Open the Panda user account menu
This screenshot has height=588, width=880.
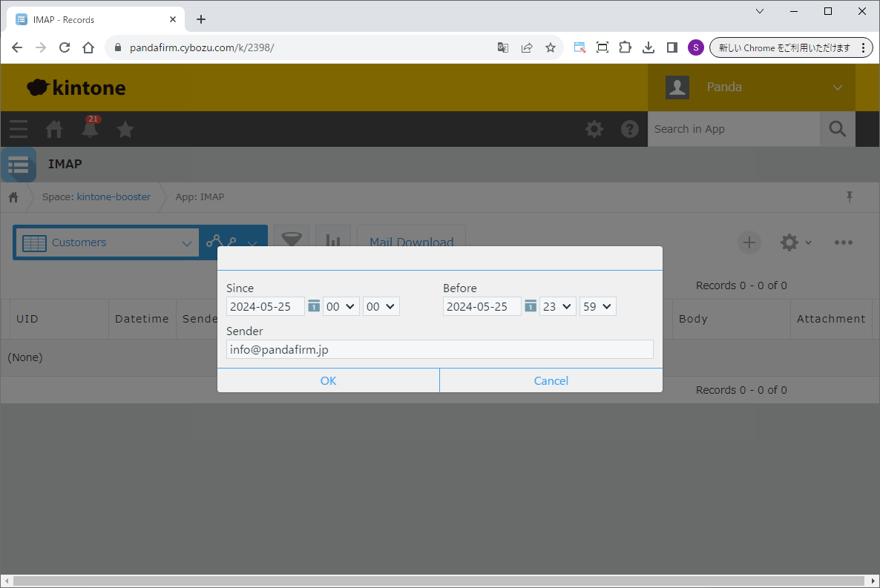click(751, 87)
